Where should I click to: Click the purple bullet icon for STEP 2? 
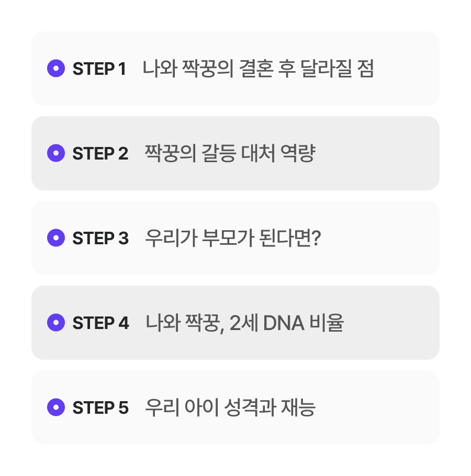tap(56, 153)
